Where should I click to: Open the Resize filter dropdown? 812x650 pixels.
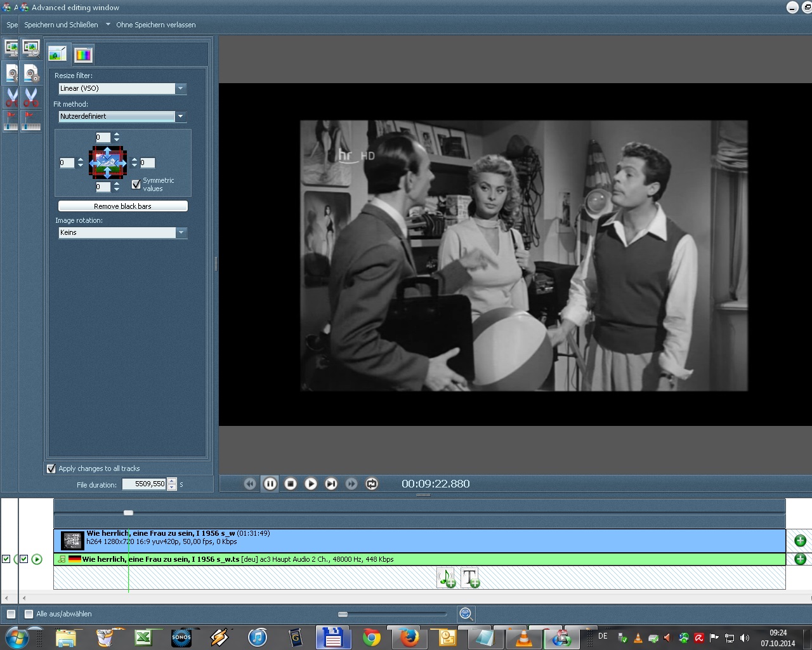122,89
